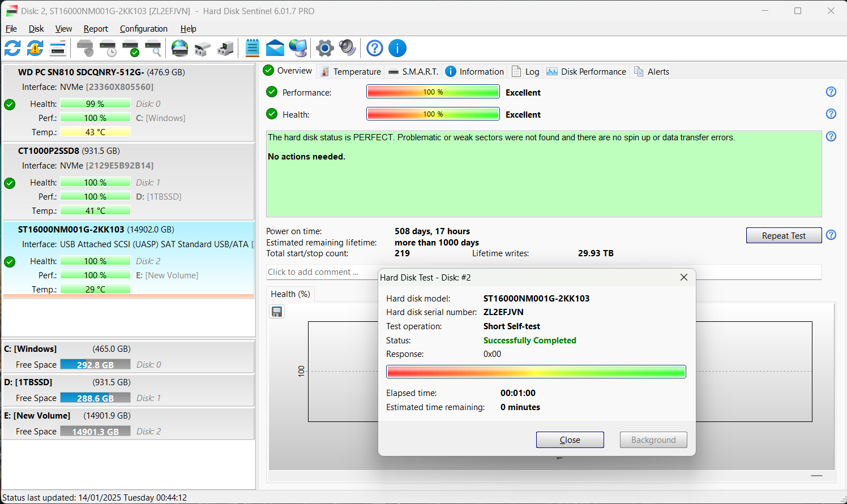Image resolution: width=847 pixels, height=504 pixels.
Task: Click the 29.93 TB lifetime writes value
Action: coord(596,253)
